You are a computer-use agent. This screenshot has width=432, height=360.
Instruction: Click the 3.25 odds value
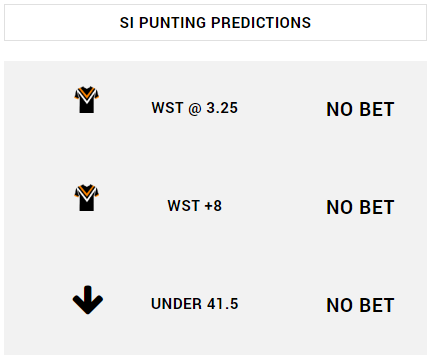(x=222, y=108)
